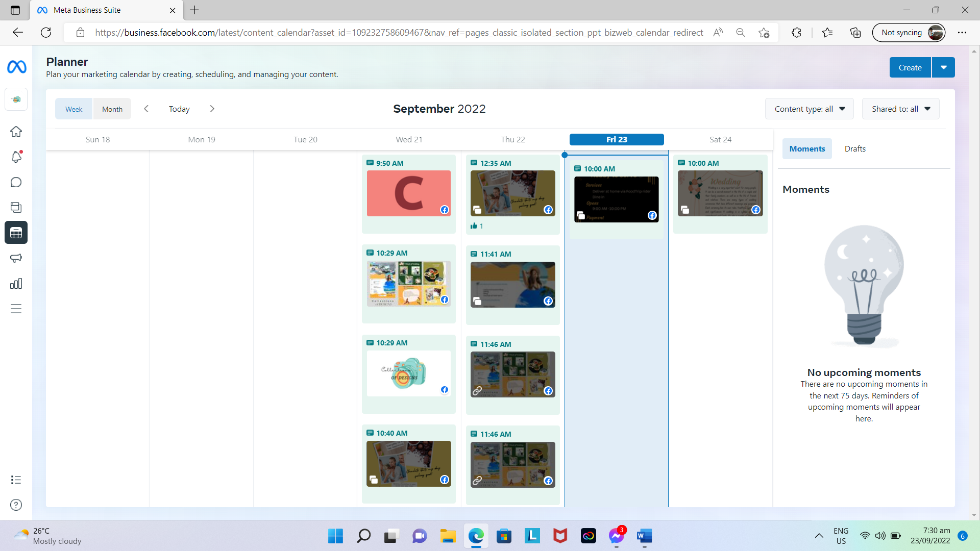This screenshot has height=551, width=980.
Task: Expand Create button dropdown arrow
Action: click(944, 67)
